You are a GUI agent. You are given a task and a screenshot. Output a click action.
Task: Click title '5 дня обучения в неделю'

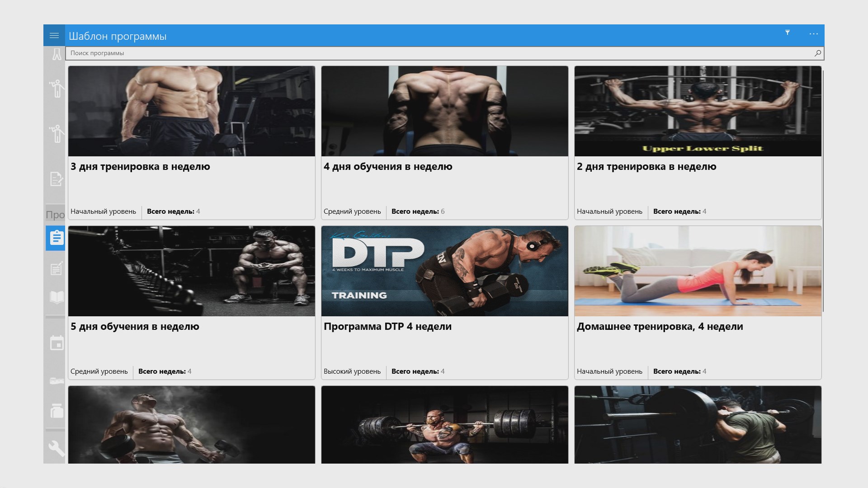135,327
